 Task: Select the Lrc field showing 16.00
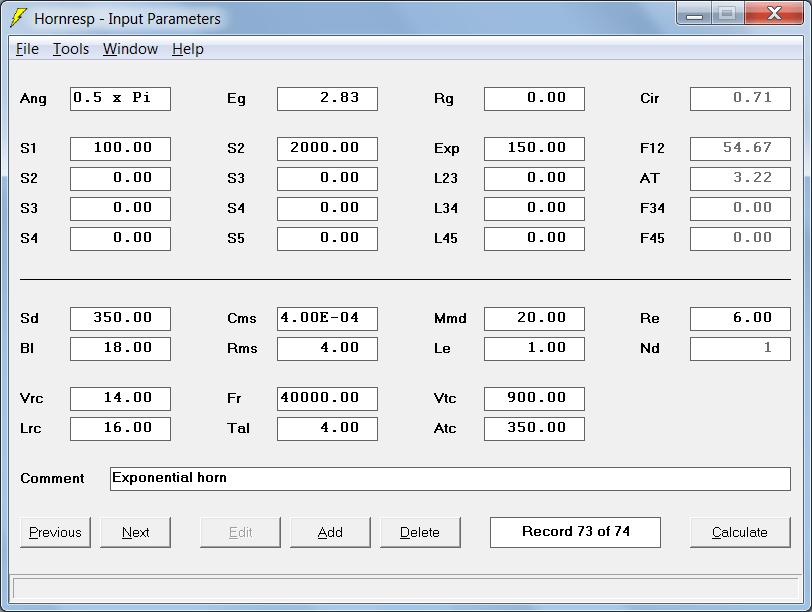tap(120, 429)
